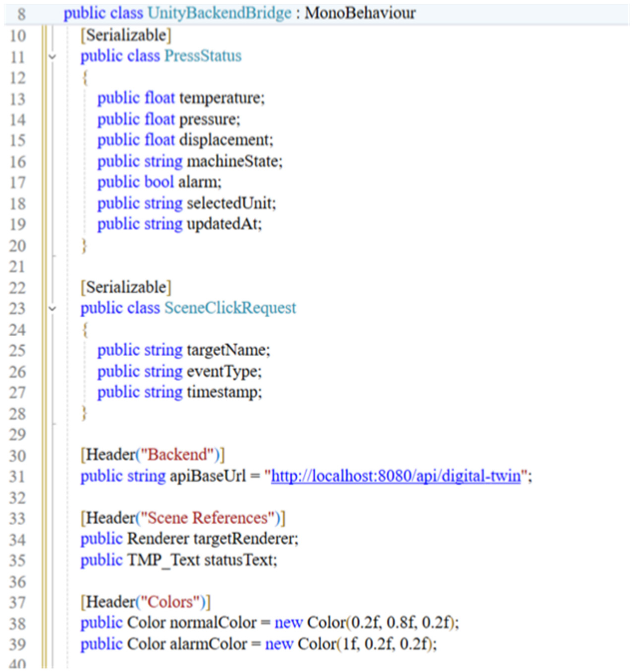Select line number 29 in the gutter
The height and width of the screenshot is (672, 632).
click(18, 435)
